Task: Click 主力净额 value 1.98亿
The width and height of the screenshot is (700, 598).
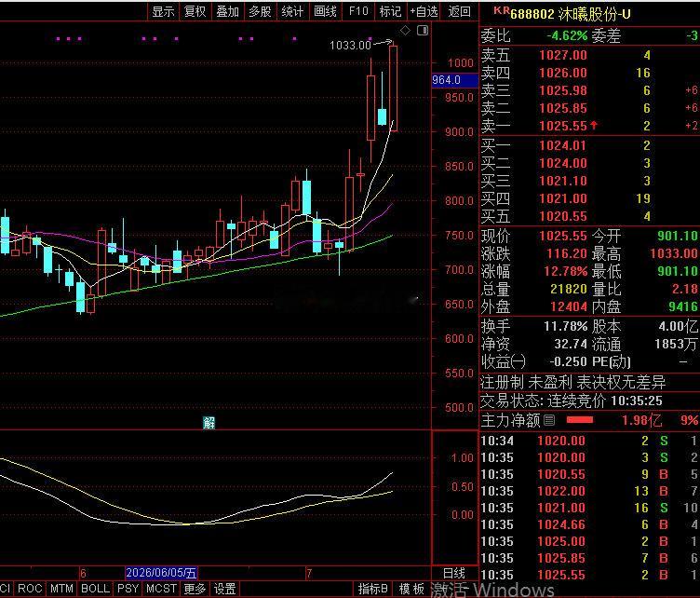Action: pos(641,420)
